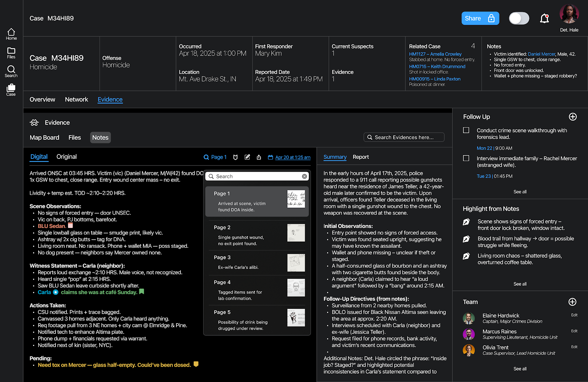Open the Page 1 page selector

[215, 157]
